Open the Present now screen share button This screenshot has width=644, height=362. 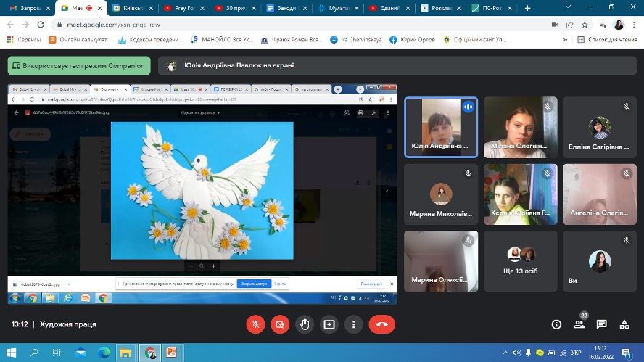click(329, 324)
